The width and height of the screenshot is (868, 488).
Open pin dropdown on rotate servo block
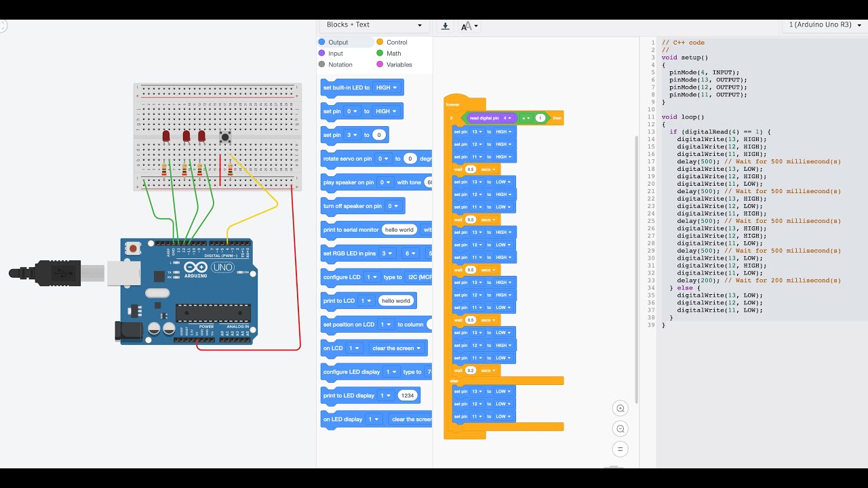tap(383, 159)
